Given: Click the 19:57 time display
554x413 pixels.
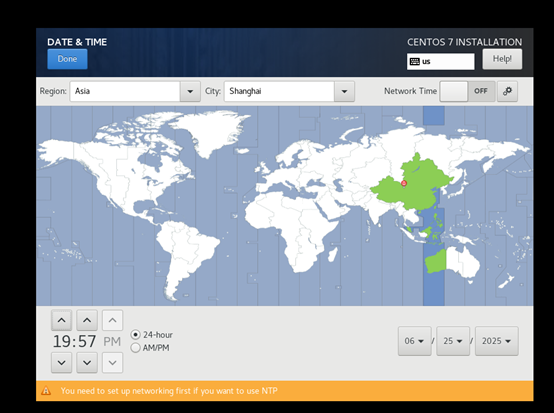Looking at the screenshot, I should (75, 342).
